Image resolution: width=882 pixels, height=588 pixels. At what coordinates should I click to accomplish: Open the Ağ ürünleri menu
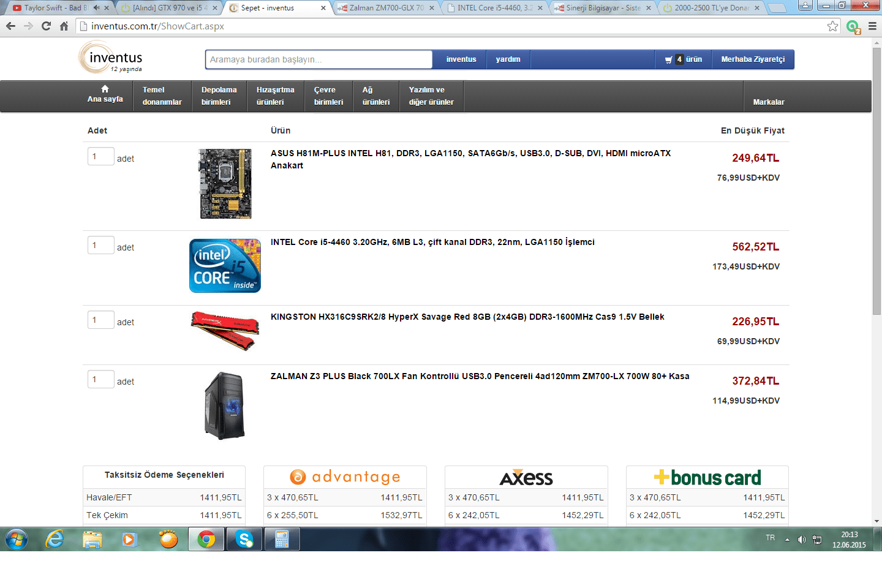click(x=376, y=96)
